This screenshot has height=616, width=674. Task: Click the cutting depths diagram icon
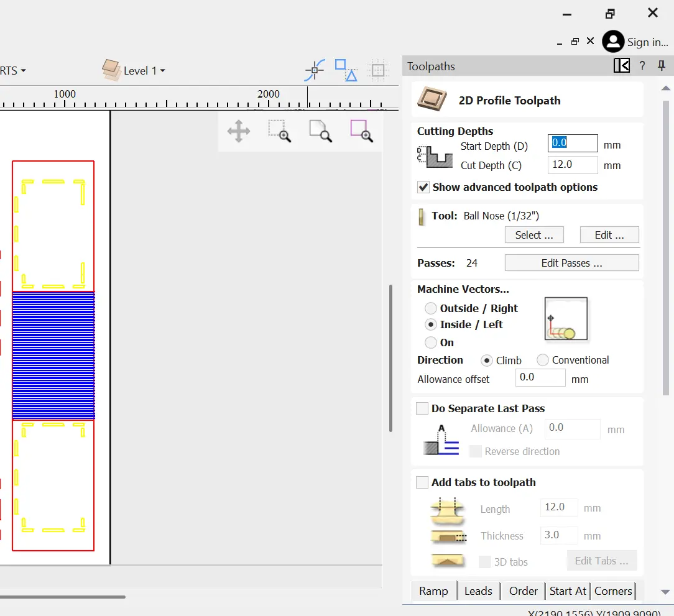[435, 157]
